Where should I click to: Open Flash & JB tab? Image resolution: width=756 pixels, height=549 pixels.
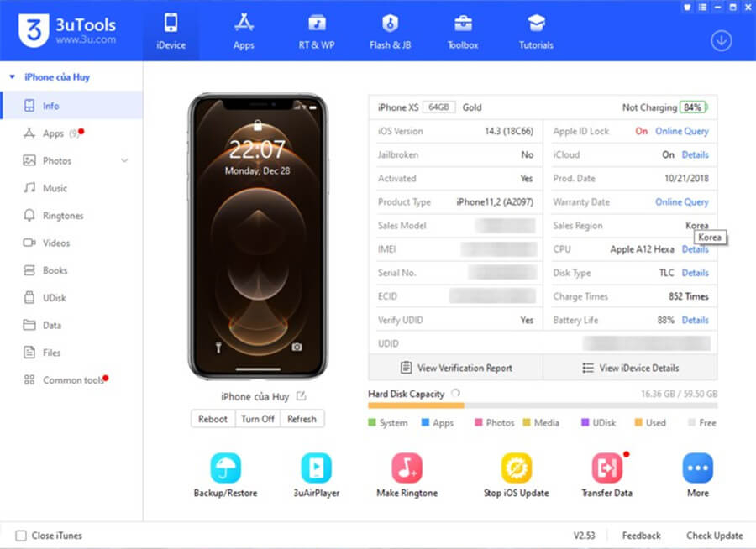pos(390,31)
